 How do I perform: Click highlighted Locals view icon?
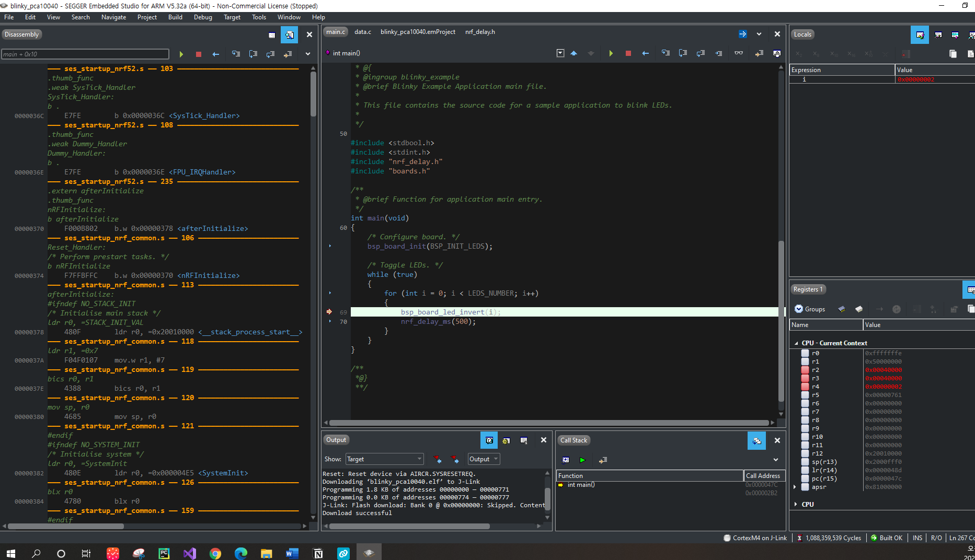(920, 35)
